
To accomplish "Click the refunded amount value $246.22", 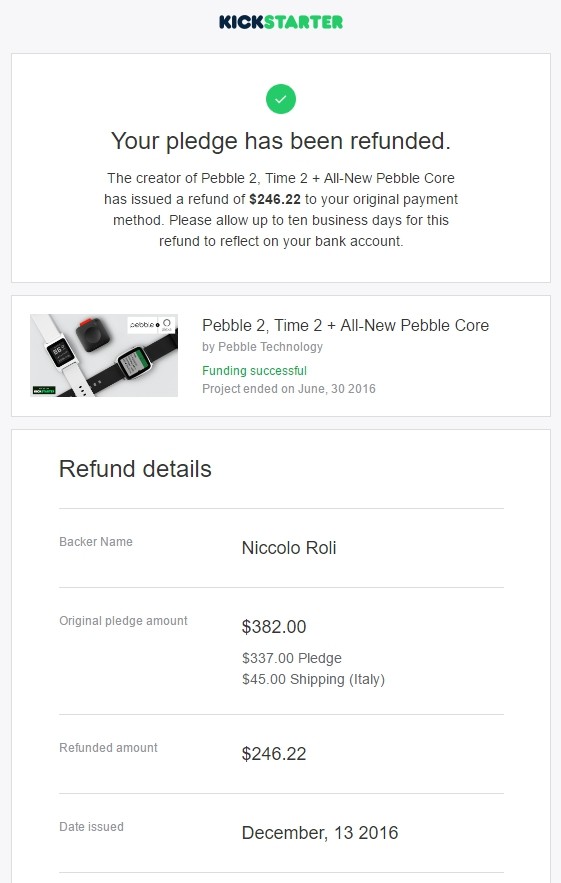I will 274,754.
